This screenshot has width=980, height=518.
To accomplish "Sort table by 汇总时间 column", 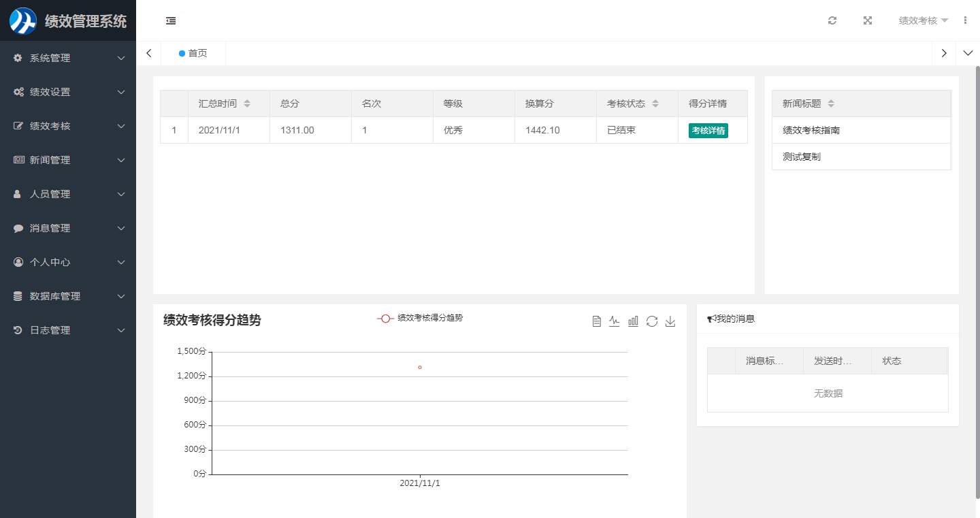I will click(x=247, y=103).
